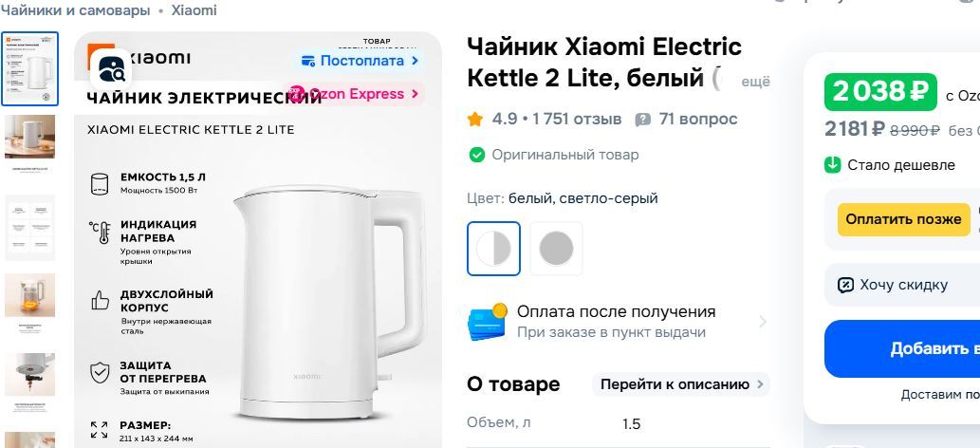Select the white and light-gray color option
The image size is (980, 448).
tap(493, 249)
